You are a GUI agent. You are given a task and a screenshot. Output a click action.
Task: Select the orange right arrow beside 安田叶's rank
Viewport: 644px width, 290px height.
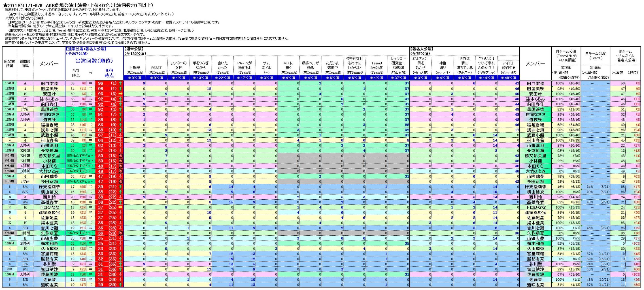point(120,94)
